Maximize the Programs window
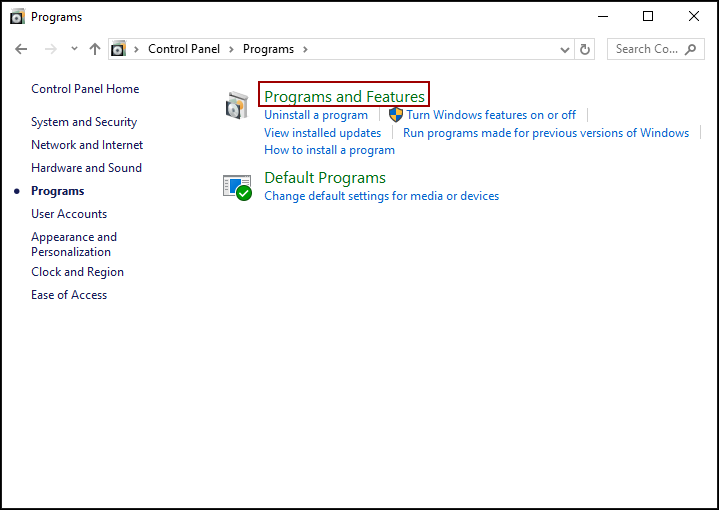Screen dimensions: 719x510 pyautogui.click(x=648, y=17)
